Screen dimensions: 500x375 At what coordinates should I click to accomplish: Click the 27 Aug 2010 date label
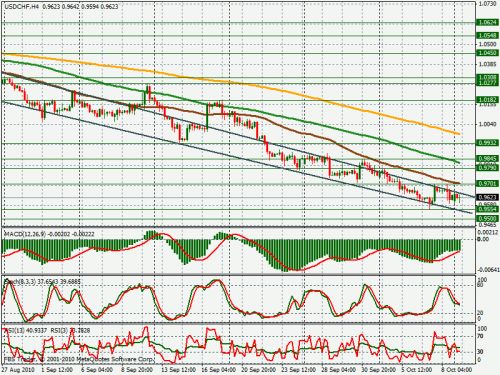tap(18, 370)
